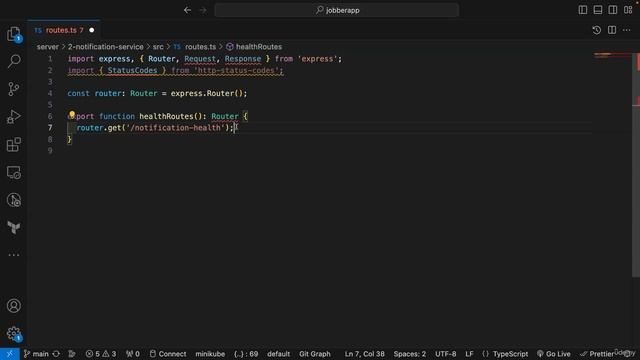Open the Run and Debug view

click(13, 117)
